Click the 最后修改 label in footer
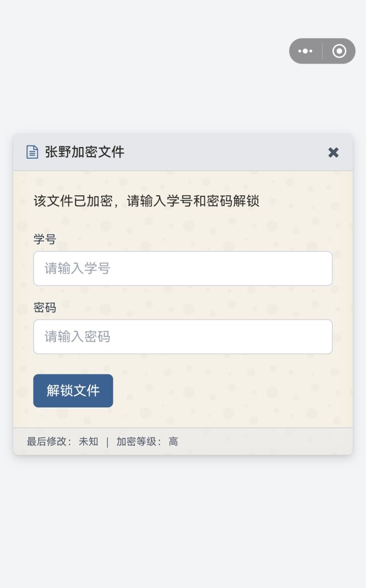This screenshot has width=366, height=588. click(x=49, y=442)
